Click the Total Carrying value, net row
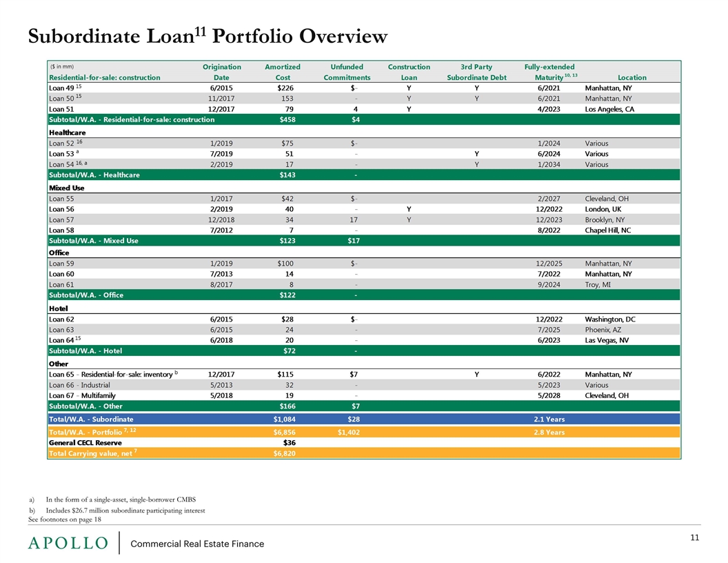The height and width of the screenshot is (563, 728). pos(364,453)
